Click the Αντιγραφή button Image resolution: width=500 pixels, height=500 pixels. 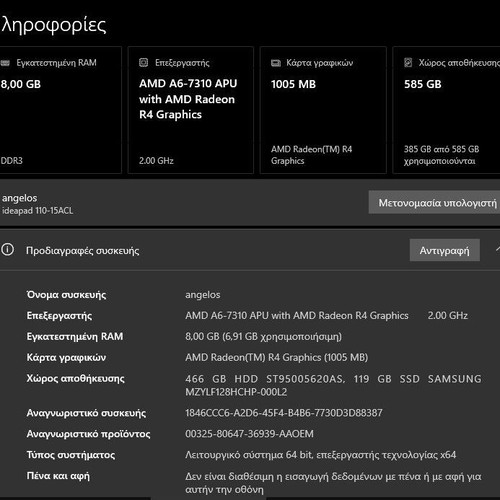click(x=445, y=250)
